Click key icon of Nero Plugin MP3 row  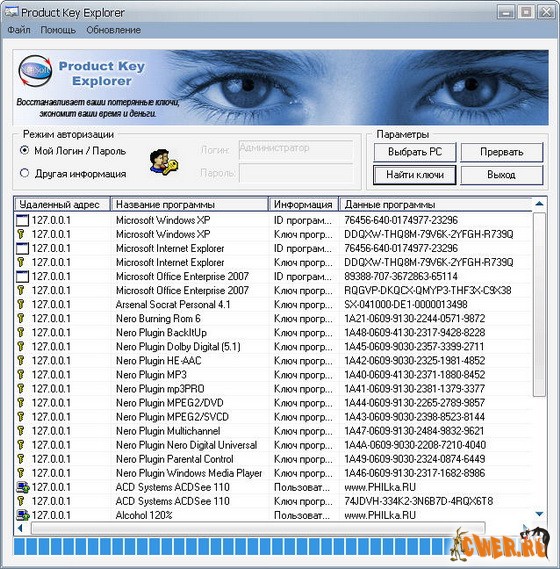[x=21, y=374]
